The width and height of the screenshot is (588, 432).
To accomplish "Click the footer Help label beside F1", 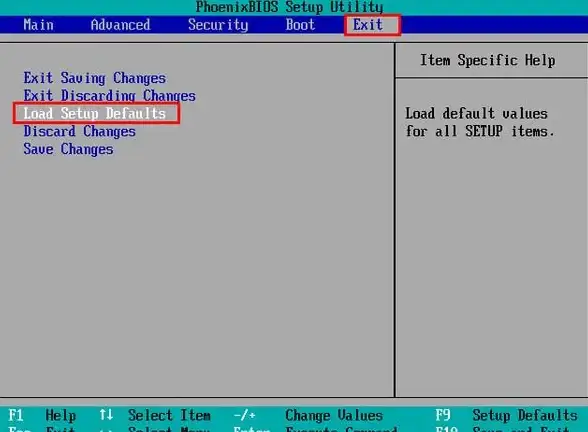I will point(61,416).
